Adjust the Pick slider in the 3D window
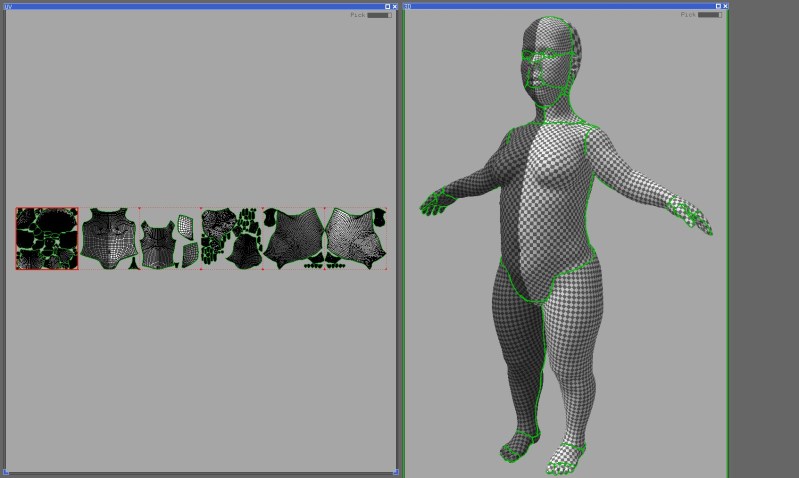 (x=711, y=15)
